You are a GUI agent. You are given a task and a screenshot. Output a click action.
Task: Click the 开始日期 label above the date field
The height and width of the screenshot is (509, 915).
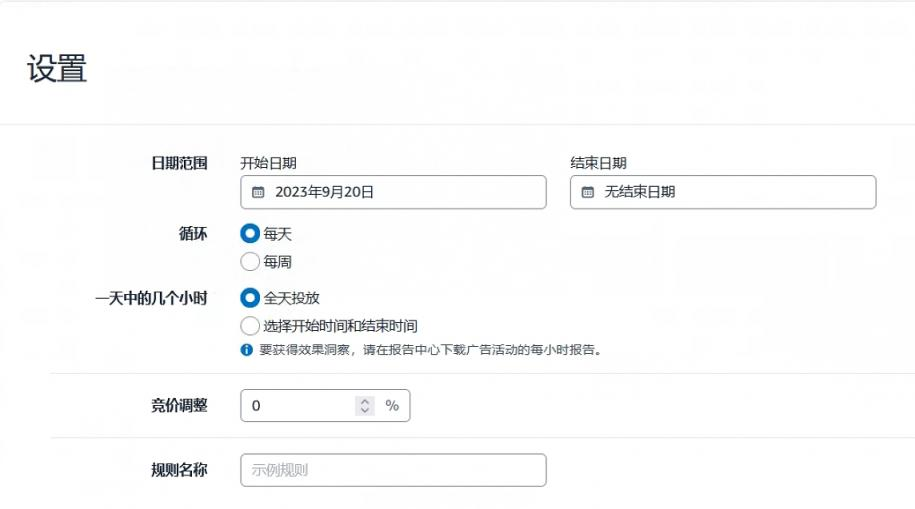pyautogui.click(x=268, y=163)
